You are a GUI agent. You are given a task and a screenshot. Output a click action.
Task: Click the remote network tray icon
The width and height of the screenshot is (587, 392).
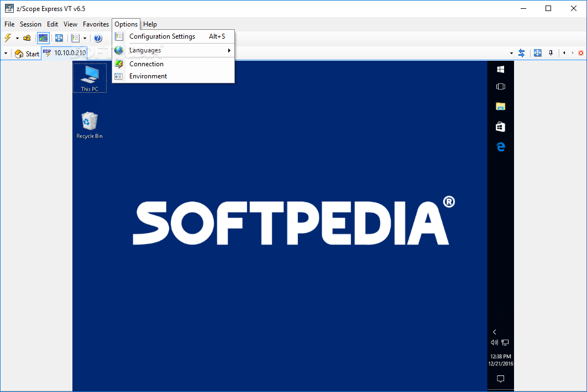505,342
